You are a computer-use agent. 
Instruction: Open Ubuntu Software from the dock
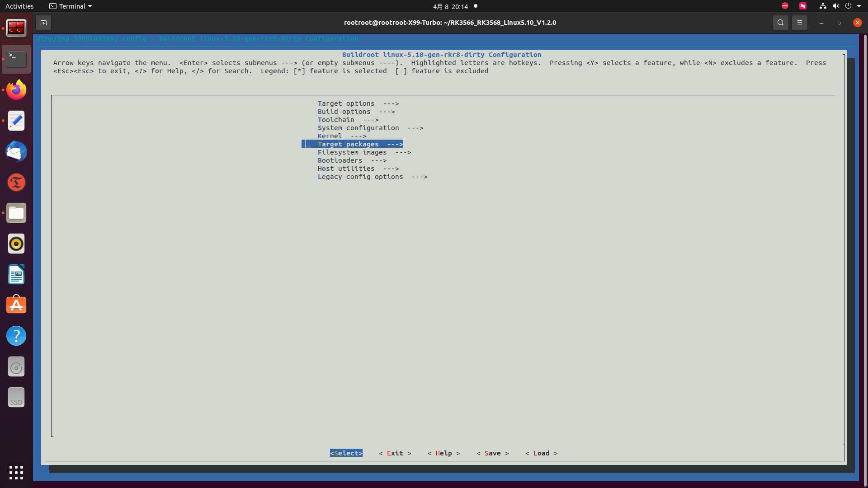point(16,305)
